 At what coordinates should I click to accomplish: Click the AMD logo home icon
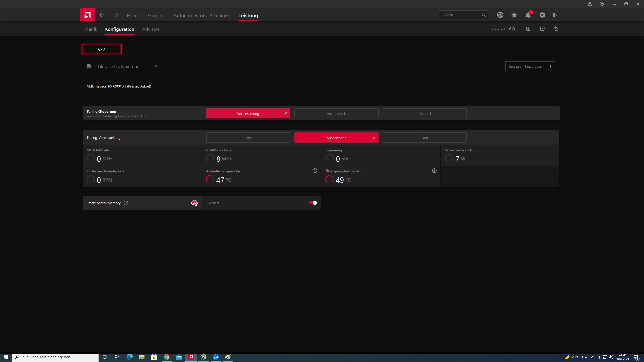pos(87,15)
